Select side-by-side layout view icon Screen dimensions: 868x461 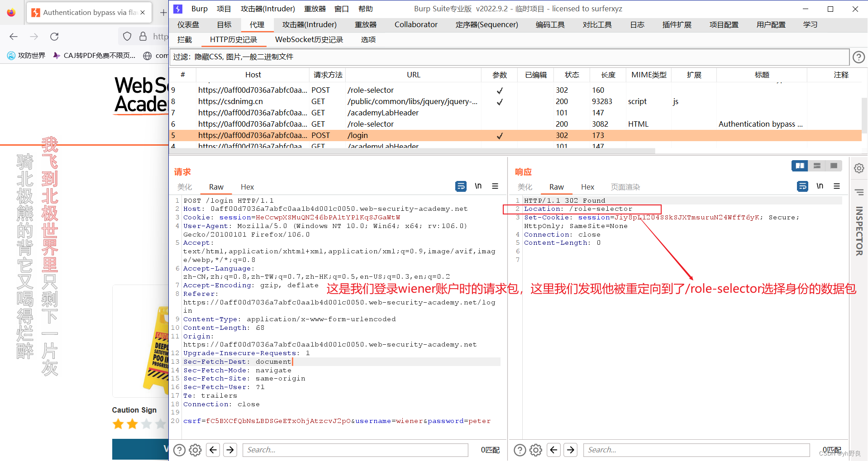click(x=800, y=166)
